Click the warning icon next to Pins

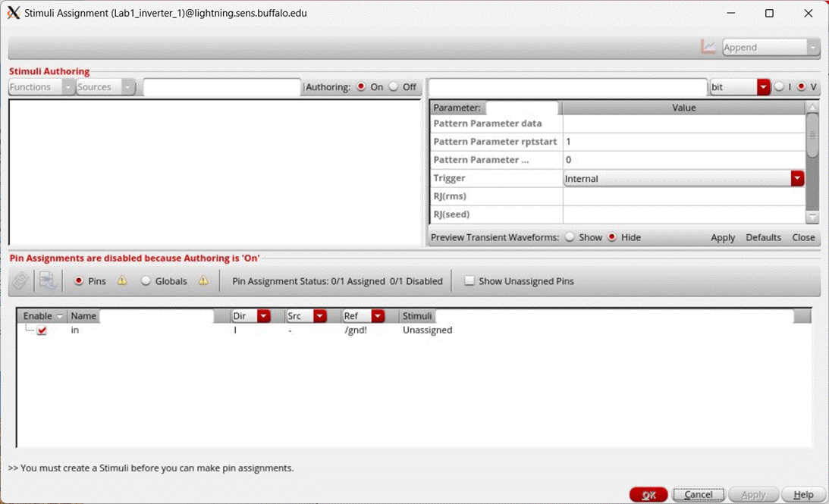[x=121, y=281]
